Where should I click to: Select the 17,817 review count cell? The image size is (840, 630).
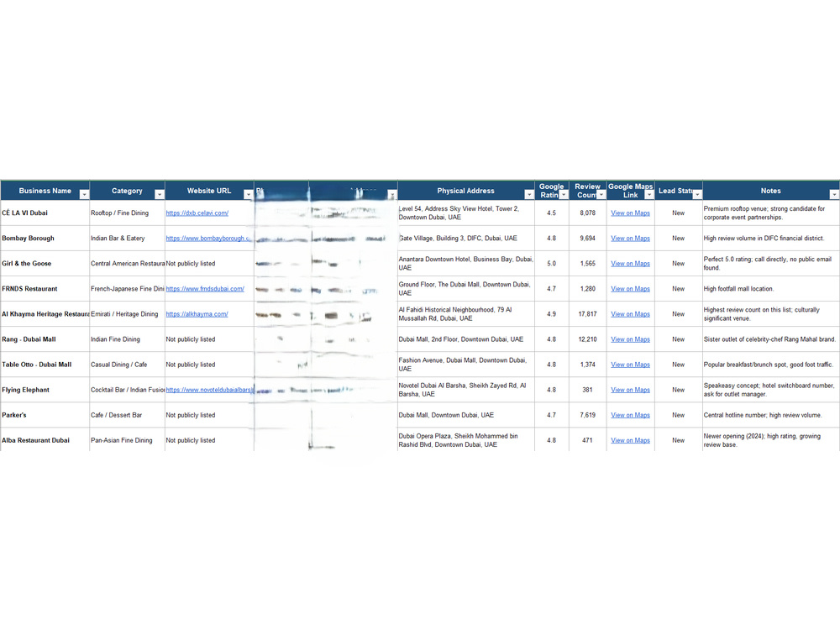point(588,314)
